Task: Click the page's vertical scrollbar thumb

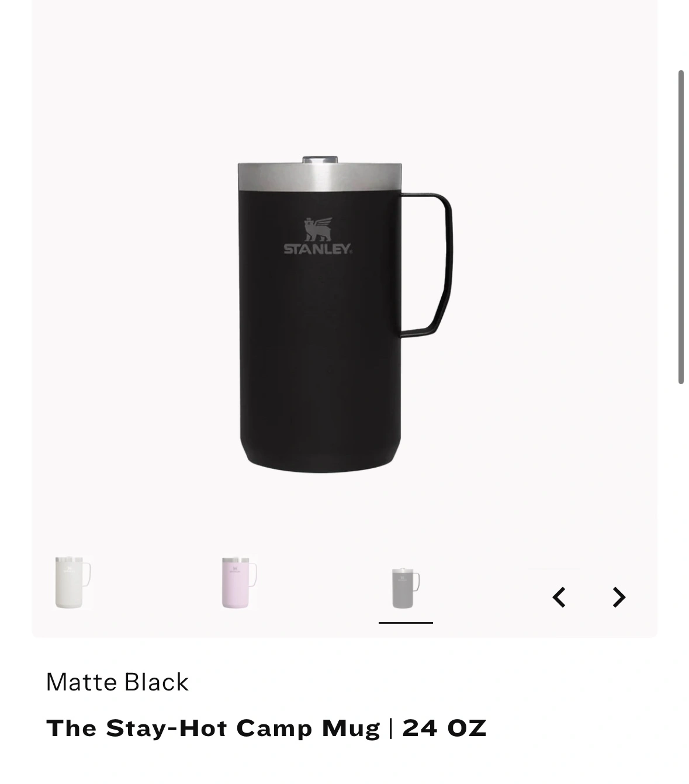Action: click(x=681, y=227)
